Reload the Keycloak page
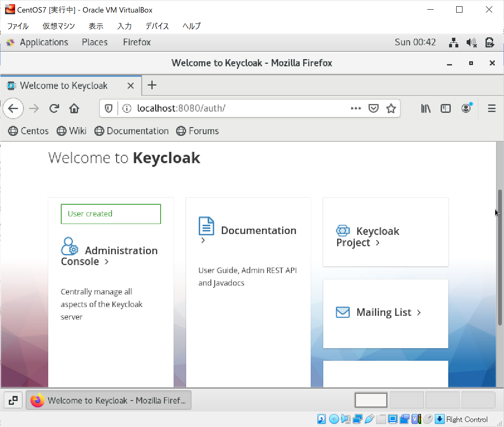 pyautogui.click(x=54, y=109)
